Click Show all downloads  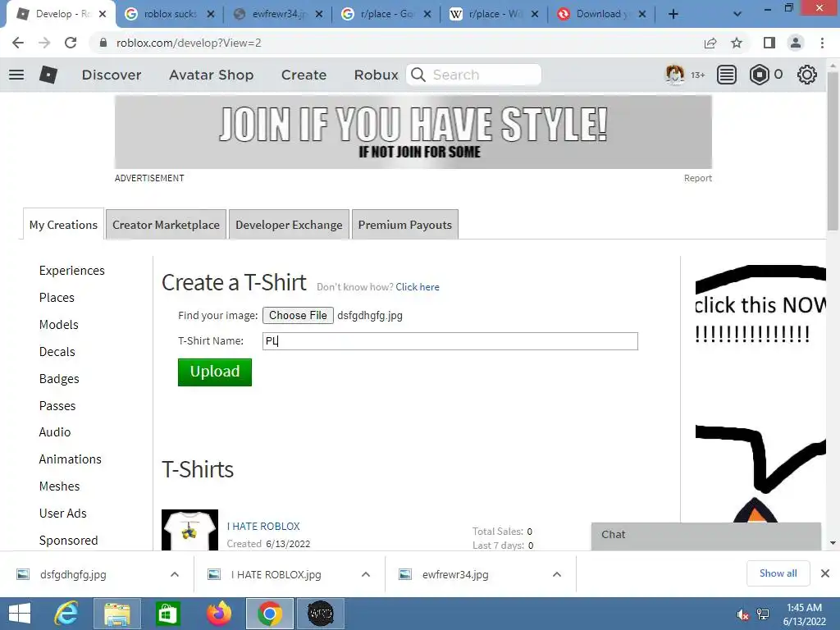(778, 573)
